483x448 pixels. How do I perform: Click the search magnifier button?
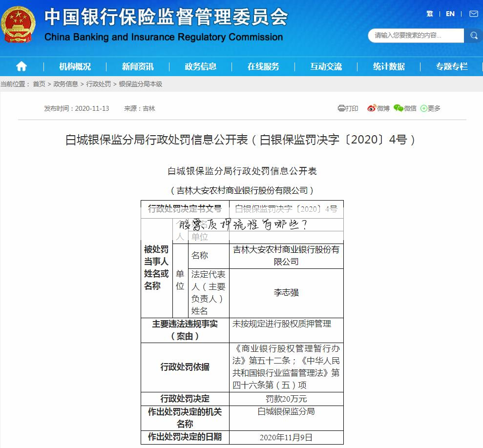(x=473, y=36)
